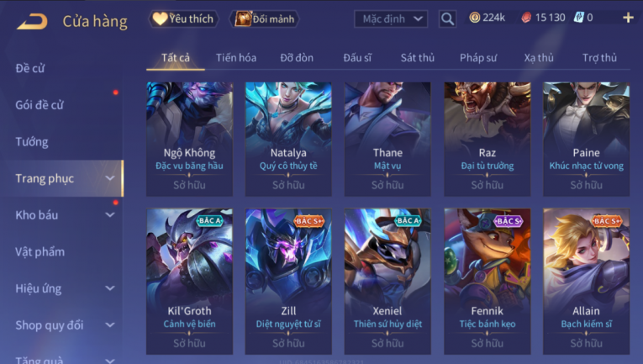
Task: Open the search magnifier icon
Action: [x=447, y=18]
